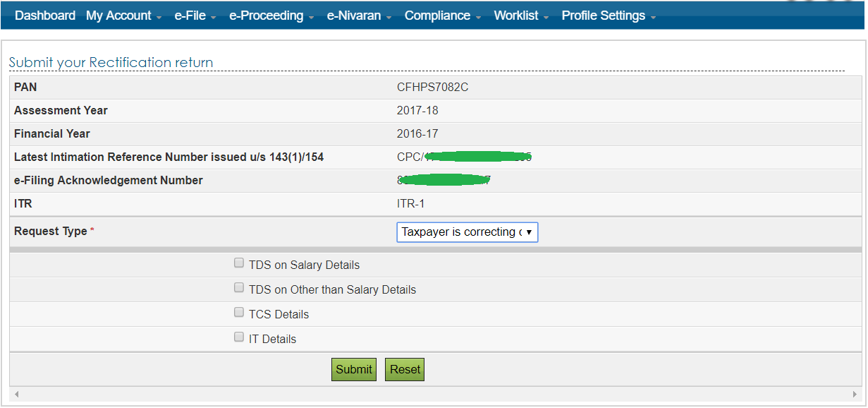Click the Reset button
The image size is (868, 408).
point(404,369)
